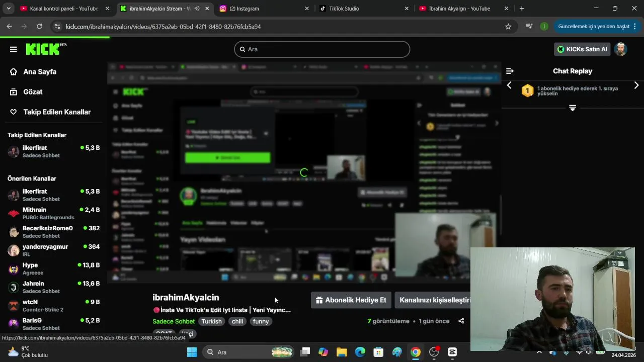
Task: Go to previous leaderboard item arrow
Action: (509, 85)
